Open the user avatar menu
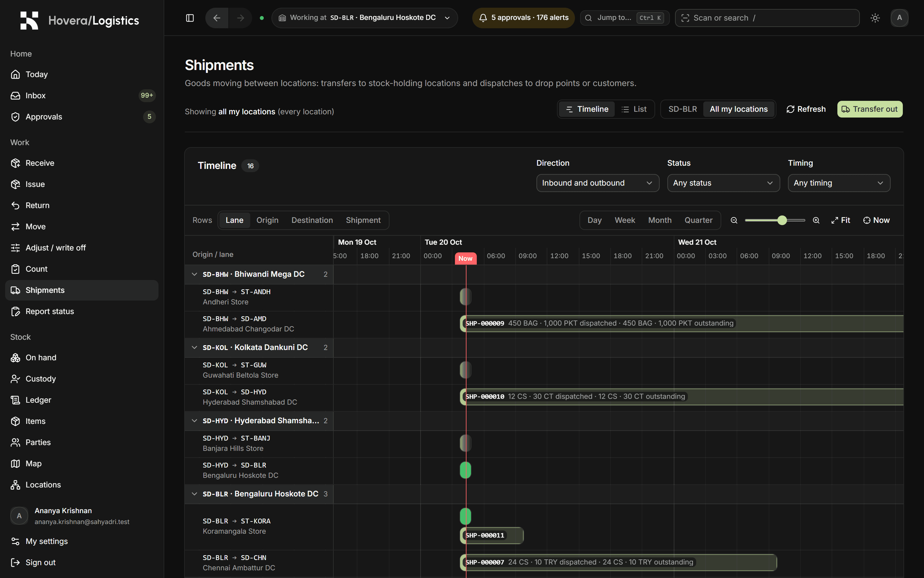Image resolution: width=924 pixels, height=578 pixels. point(899,18)
